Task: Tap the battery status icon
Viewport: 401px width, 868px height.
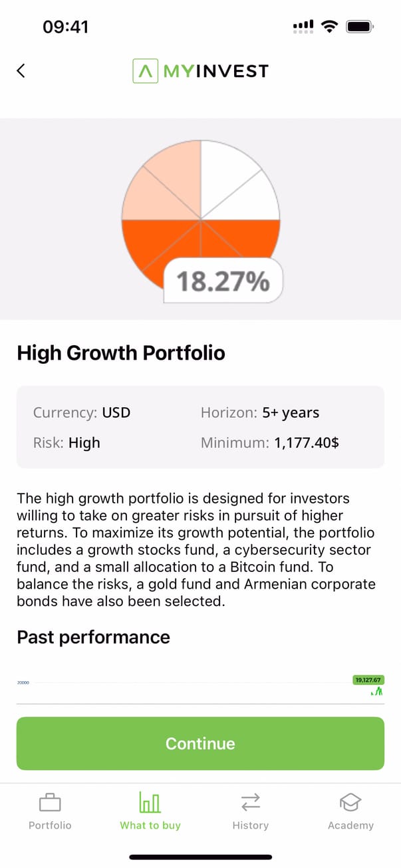Action: 360,27
